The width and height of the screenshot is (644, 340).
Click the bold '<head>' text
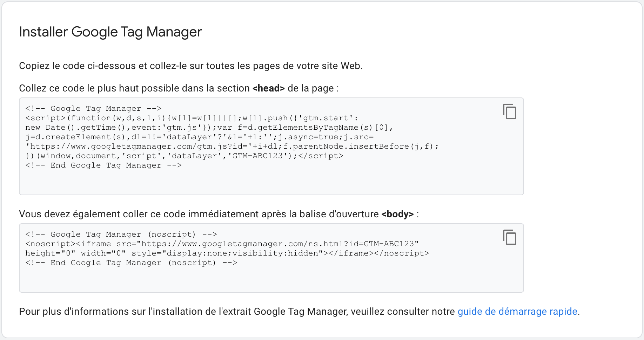tap(268, 88)
